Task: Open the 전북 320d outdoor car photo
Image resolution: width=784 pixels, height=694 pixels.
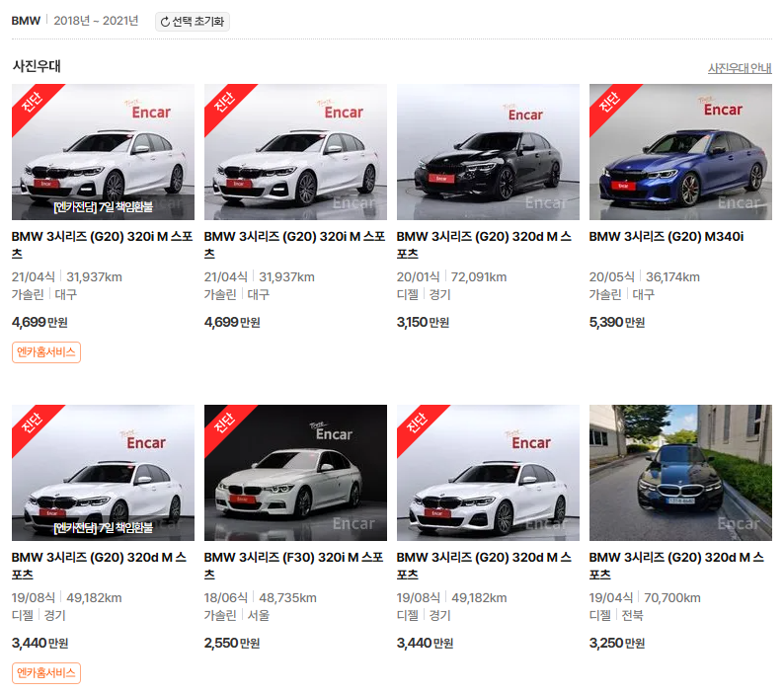Action: (x=680, y=473)
